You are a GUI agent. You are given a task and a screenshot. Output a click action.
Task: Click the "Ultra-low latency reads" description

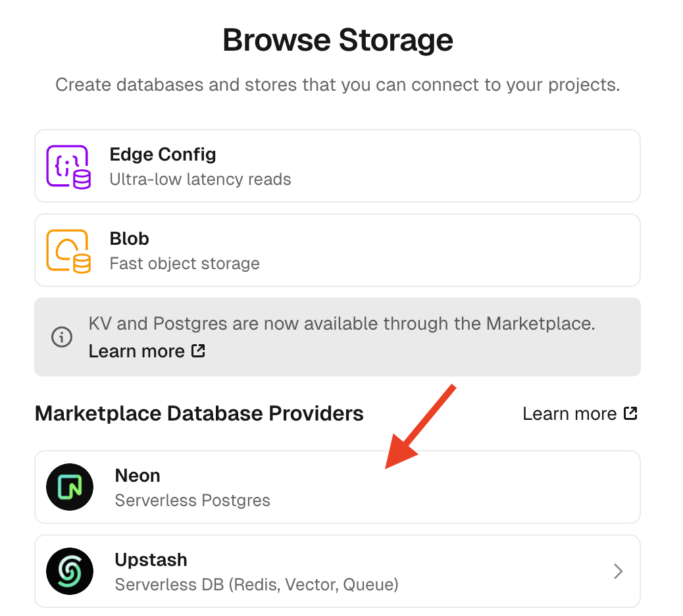point(200,179)
